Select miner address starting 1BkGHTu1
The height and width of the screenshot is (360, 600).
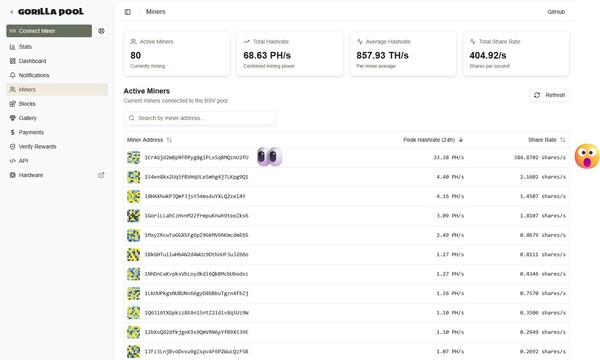(196, 254)
